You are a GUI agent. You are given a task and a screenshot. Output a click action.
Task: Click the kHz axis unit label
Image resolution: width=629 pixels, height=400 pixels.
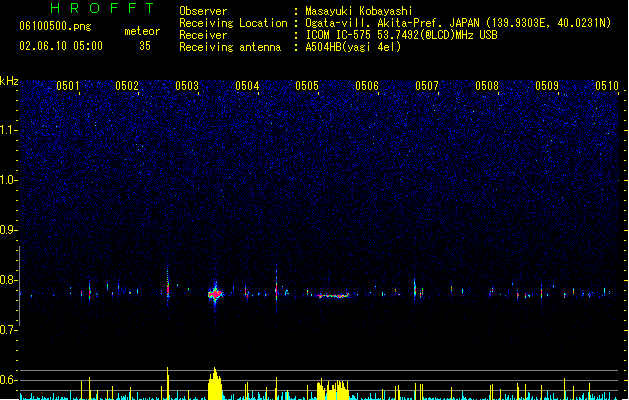pos(9,81)
